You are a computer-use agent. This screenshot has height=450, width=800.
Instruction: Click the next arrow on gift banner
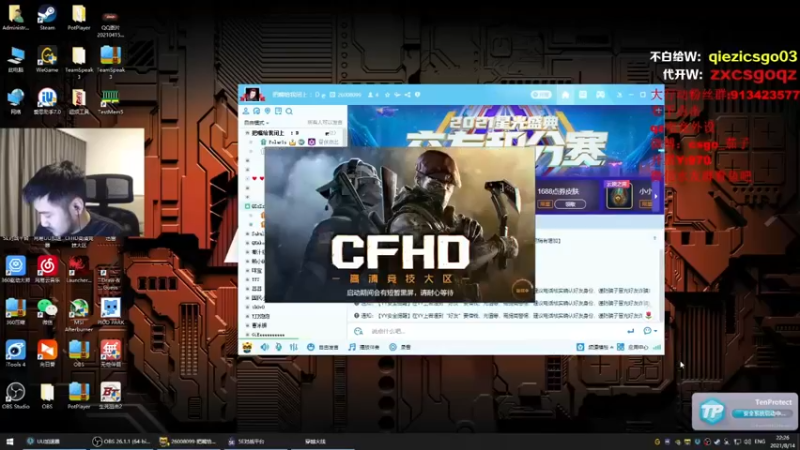click(656, 196)
